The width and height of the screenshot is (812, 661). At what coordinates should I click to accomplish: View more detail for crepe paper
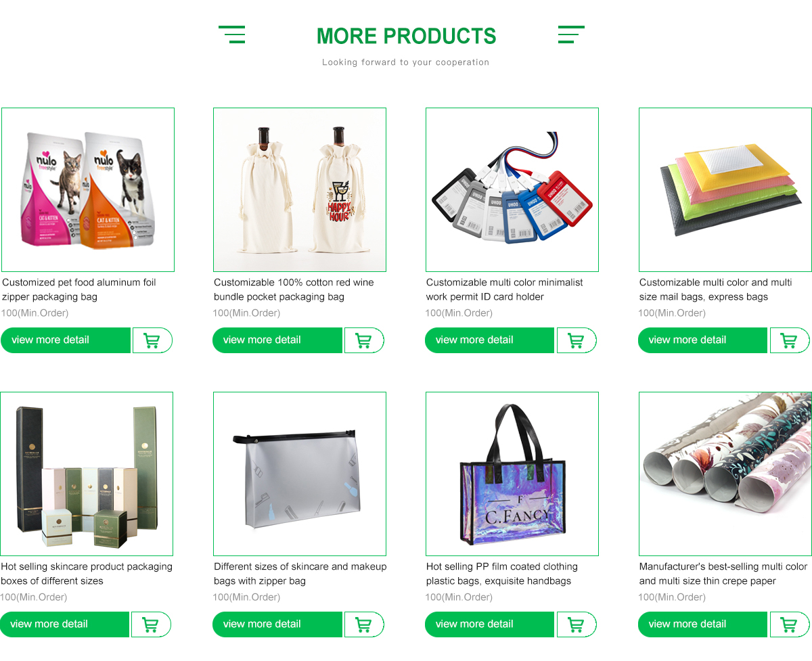tap(702, 624)
